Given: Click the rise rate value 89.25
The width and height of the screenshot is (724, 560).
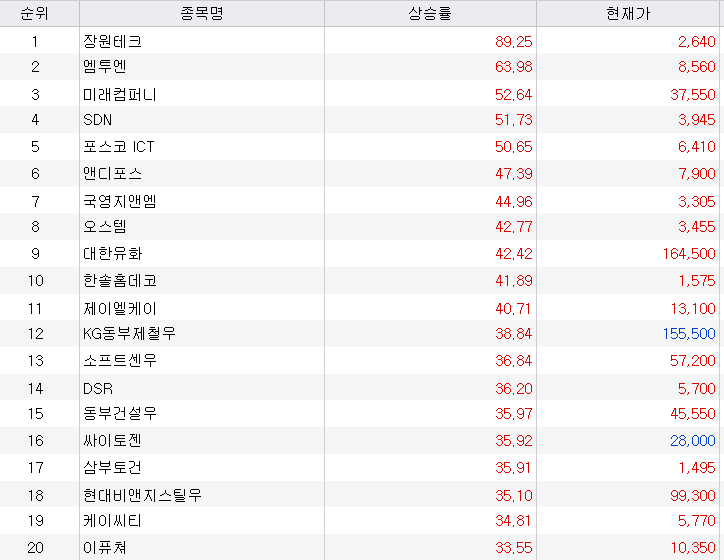Looking at the screenshot, I should tap(513, 42).
